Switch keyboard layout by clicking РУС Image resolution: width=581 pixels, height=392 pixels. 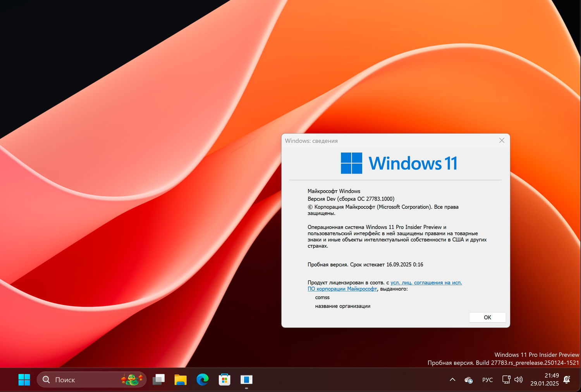click(487, 380)
